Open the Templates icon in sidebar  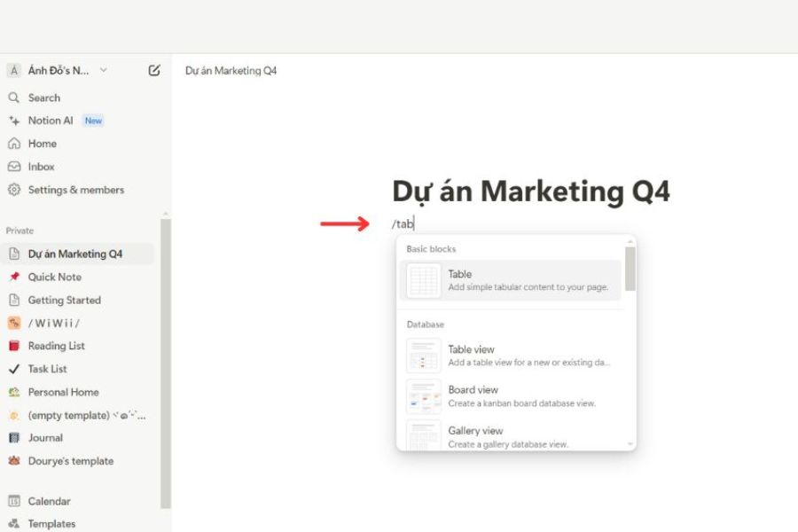(14, 524)
